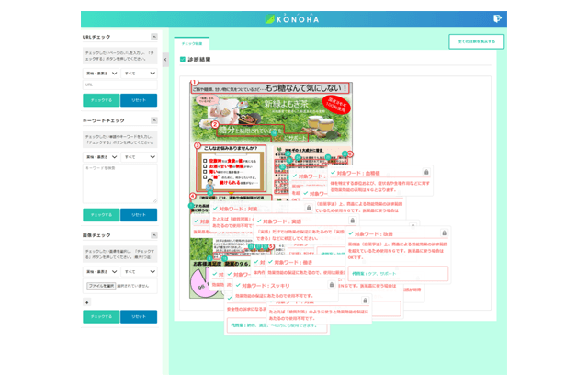Click リセット in the キーワードチェック section
588x386 pixels.
(x=139, y=215)
